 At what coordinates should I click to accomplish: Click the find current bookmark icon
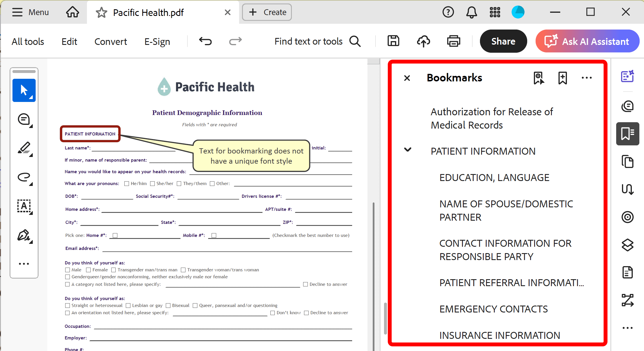tap(539, 78)
